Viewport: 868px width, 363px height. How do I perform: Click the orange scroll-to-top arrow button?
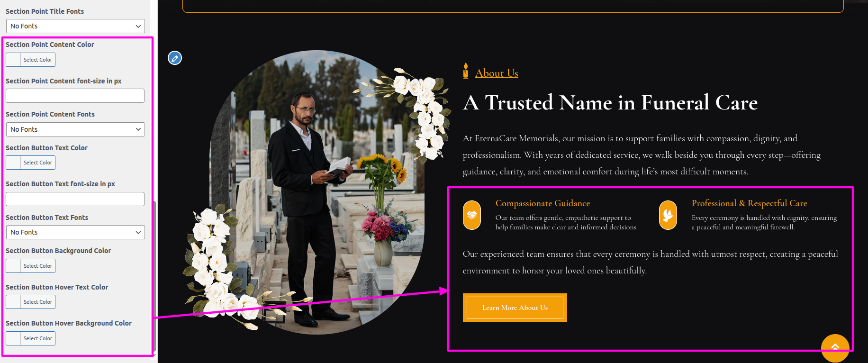835,348
